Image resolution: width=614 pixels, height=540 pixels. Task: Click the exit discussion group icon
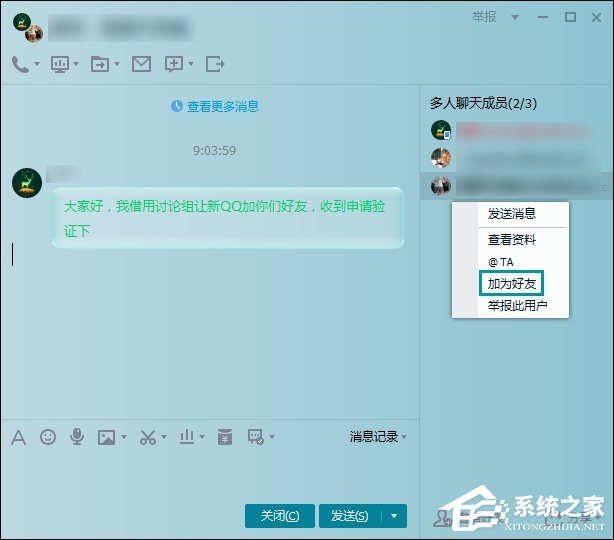pyautogui.click(x=215, y=64)
